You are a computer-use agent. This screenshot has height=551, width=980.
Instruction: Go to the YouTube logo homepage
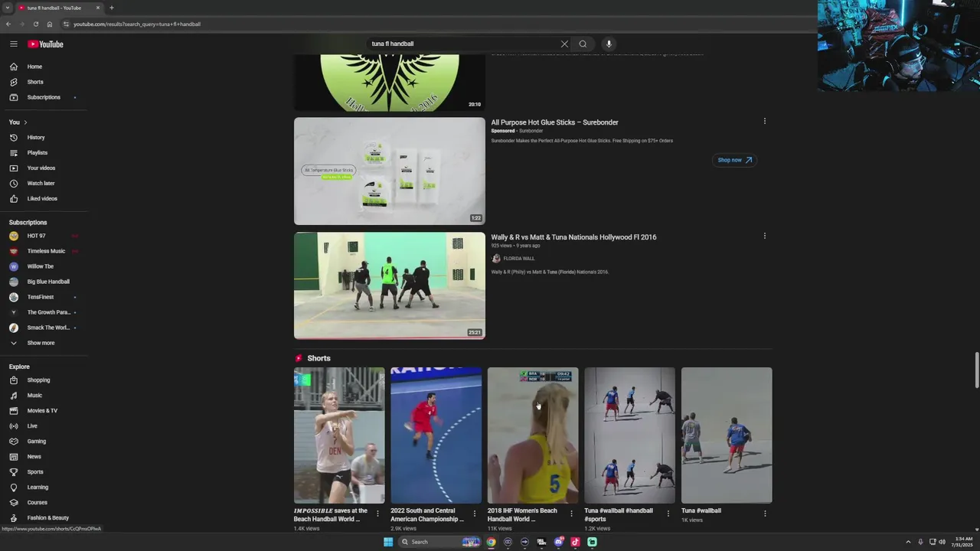(46, 44)
